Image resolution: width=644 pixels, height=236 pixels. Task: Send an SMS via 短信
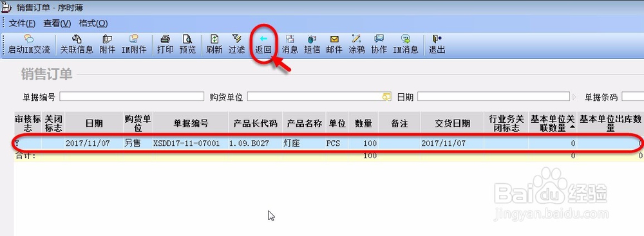point(312,44)
